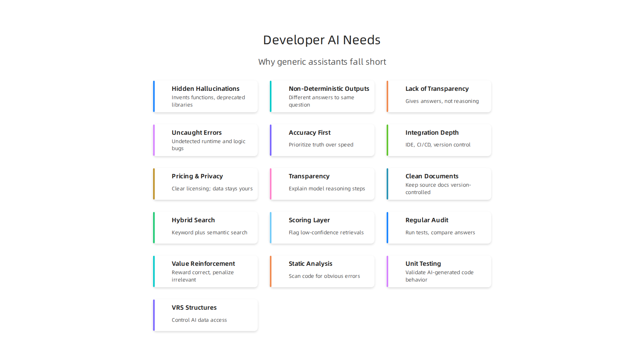This screenshot has height=362, width=644.
Task: Click 'Reward correct, penalize irrelevant' text
Action: click(203, 276)
